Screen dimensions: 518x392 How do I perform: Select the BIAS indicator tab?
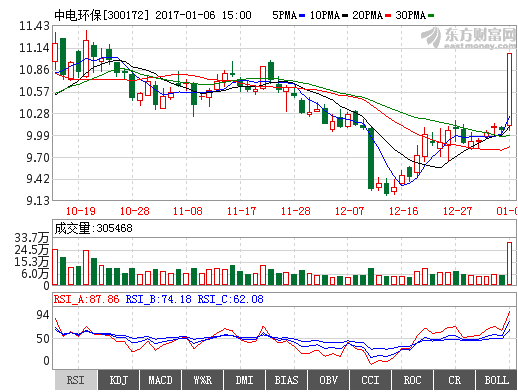point(287,380)
